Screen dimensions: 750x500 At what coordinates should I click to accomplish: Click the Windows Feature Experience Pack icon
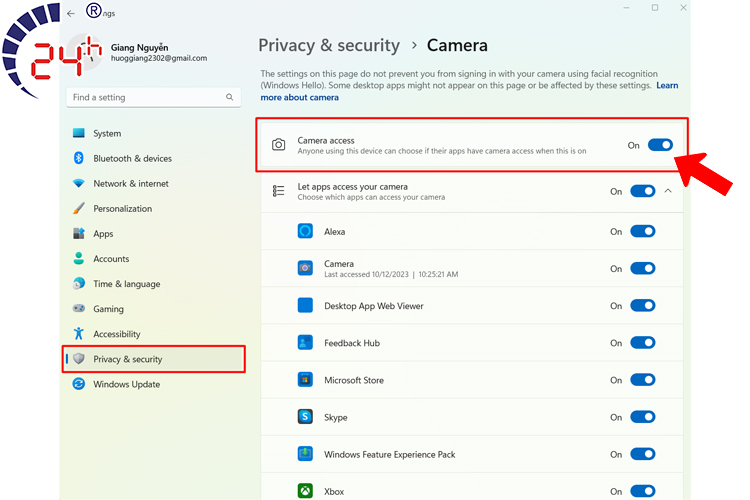(305, 454)
